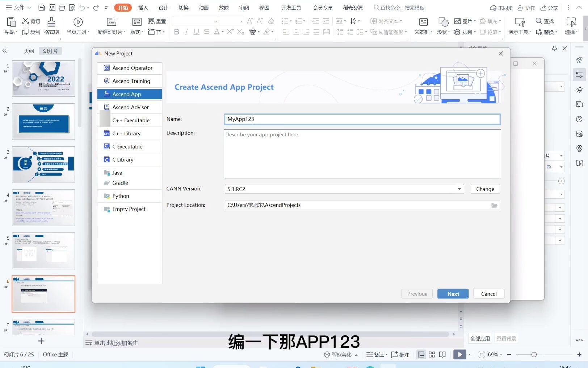Play slideshow from status bar
This screenshot has height=368, width=588.
pyautogui.click(x=459, y=355)
